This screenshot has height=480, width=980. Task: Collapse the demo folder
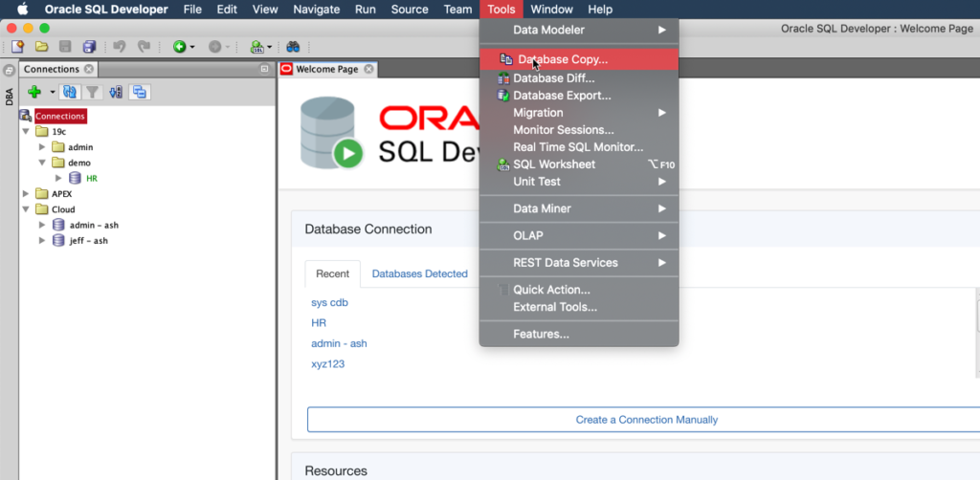click(42, 163)
